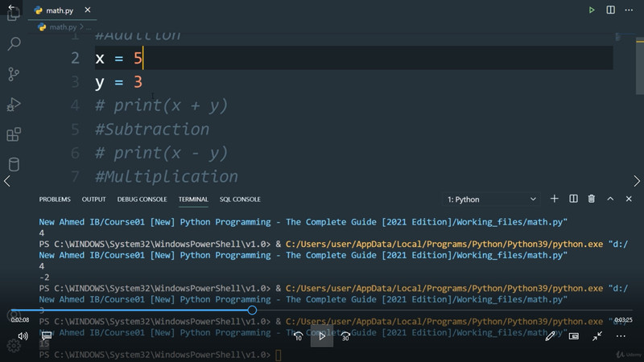The image size is (644, 362).
Task: Click the terminal output '-2'
Action: (44, 277)
